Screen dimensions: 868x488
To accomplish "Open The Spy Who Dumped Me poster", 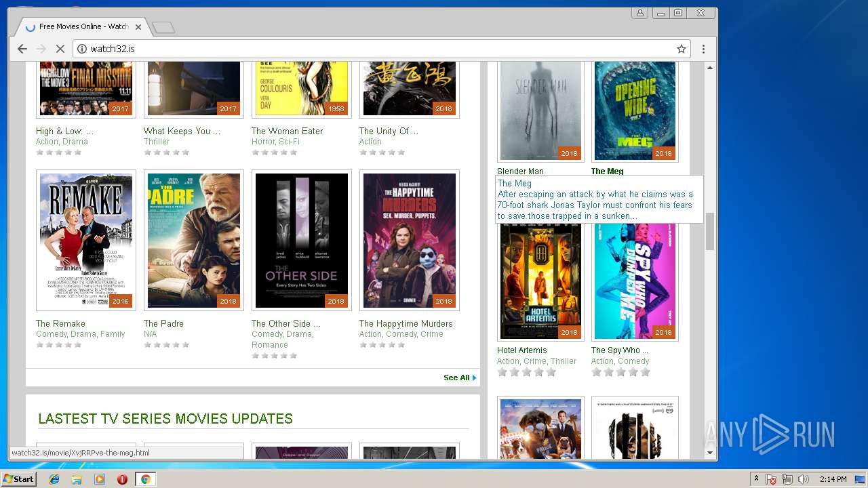I will click(x=635, y=281).
